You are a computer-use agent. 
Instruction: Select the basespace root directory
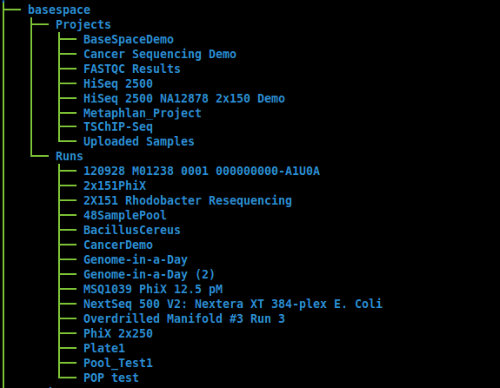pos(59,10)
